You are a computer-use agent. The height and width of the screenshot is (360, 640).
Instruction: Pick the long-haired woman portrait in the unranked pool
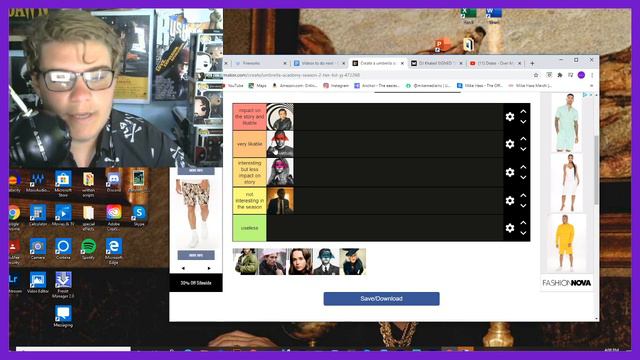coord(300,262)
